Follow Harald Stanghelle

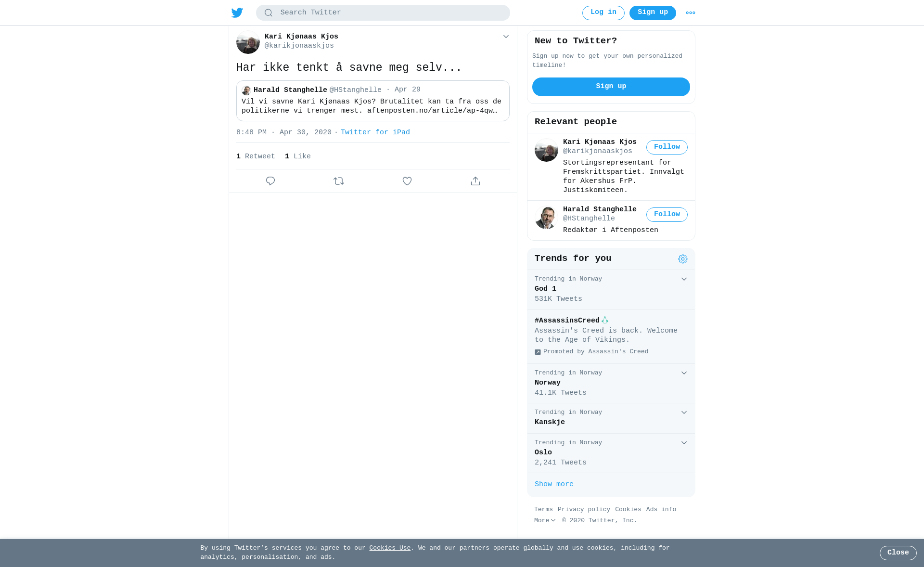coord(667,215)
